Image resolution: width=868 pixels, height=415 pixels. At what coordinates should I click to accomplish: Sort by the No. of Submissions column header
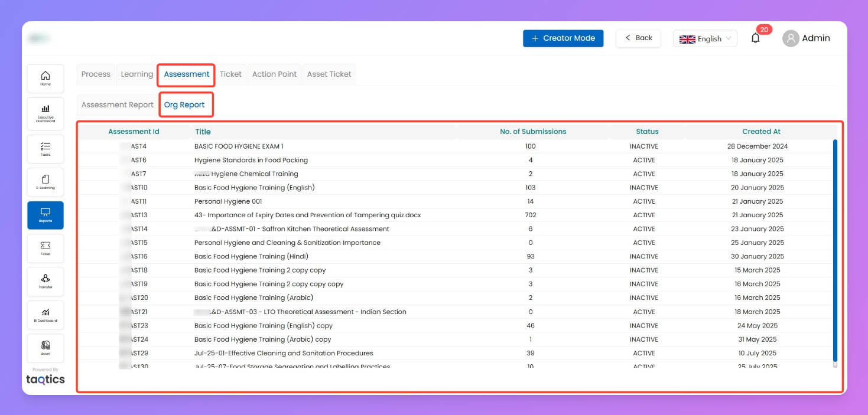532,132
